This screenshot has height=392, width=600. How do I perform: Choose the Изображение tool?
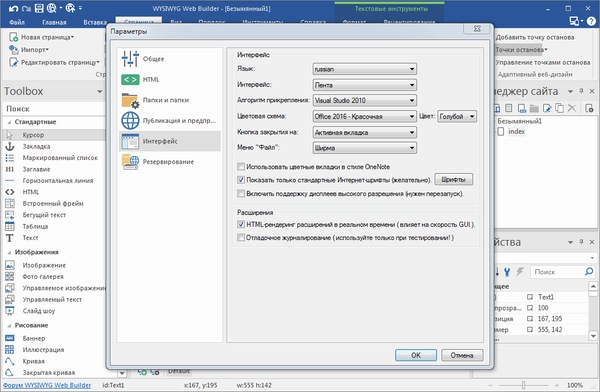[54, 265]
